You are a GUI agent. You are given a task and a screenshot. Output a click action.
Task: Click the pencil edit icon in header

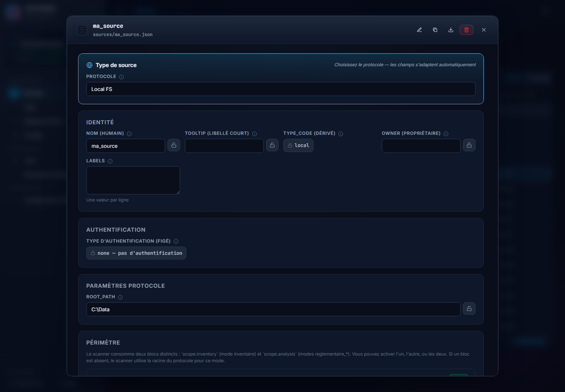pos(419,30)
